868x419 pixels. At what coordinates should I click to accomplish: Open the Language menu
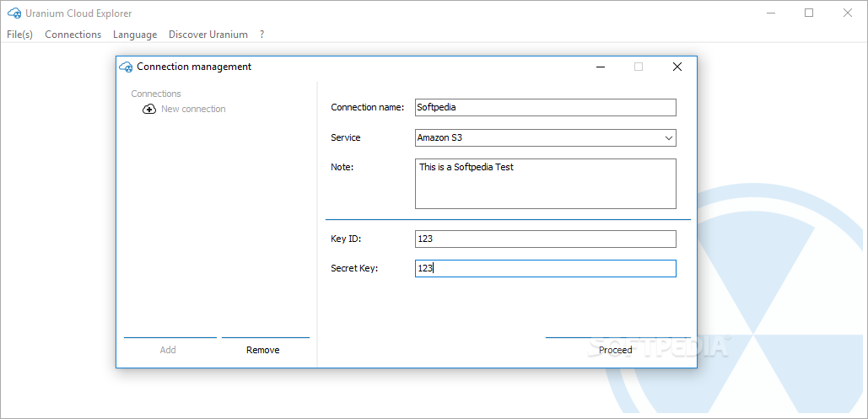[x=135, y=35]
